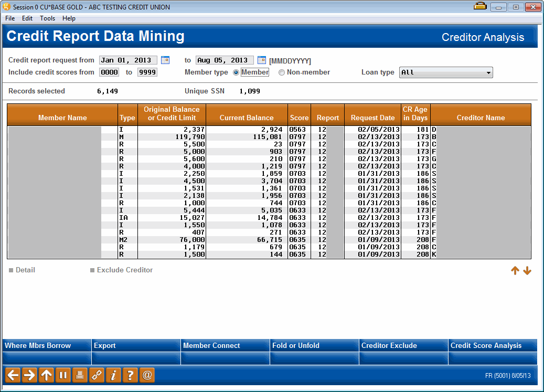Click the score 0563 in the first row
Image resolution: width=544 pixels, height=392 pixels.
tap(297, 130)
